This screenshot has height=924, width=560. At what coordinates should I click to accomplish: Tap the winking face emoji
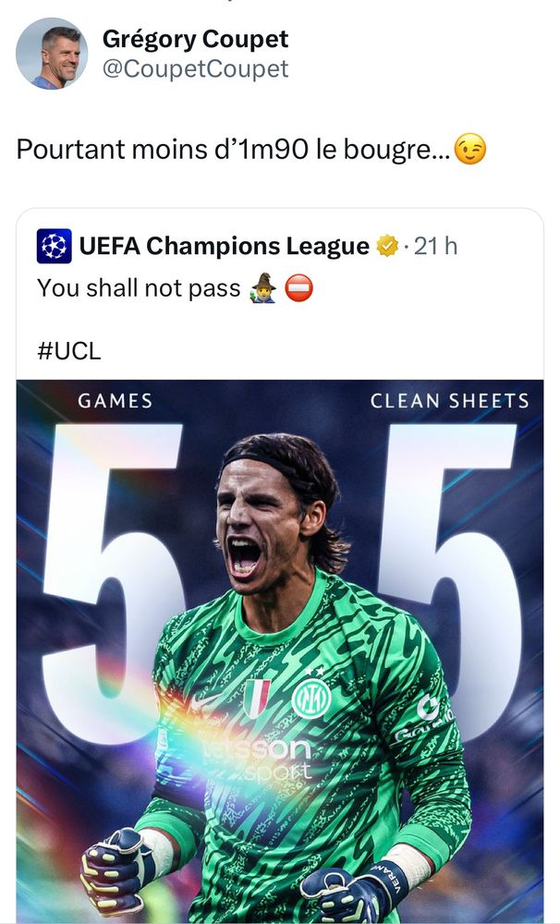point(470,149)
